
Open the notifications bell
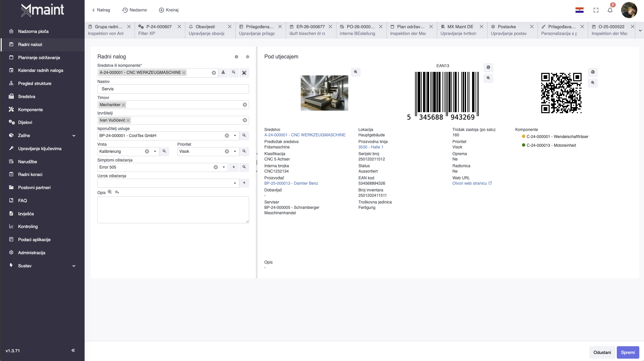[x=610, y=10]
